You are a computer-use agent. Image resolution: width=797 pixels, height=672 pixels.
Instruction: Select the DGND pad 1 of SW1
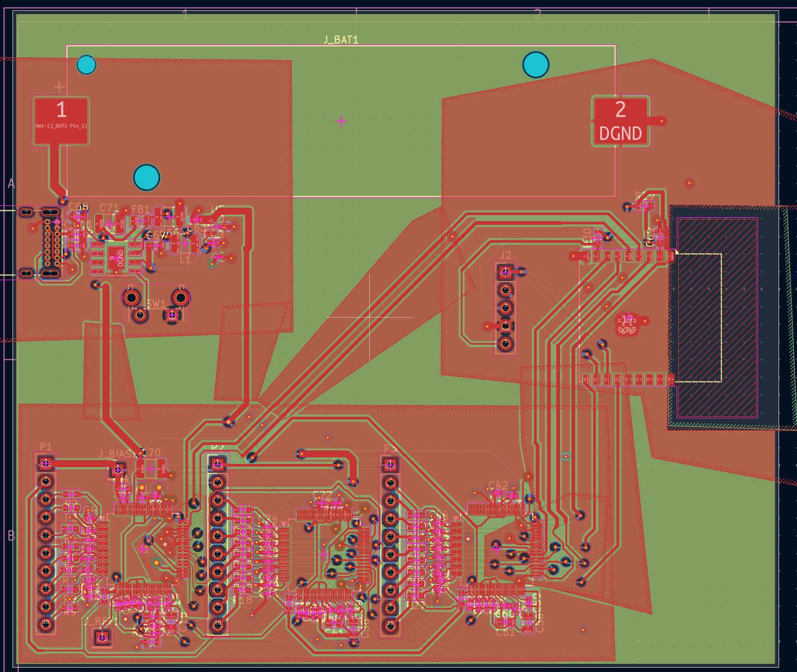click(172, 315)
